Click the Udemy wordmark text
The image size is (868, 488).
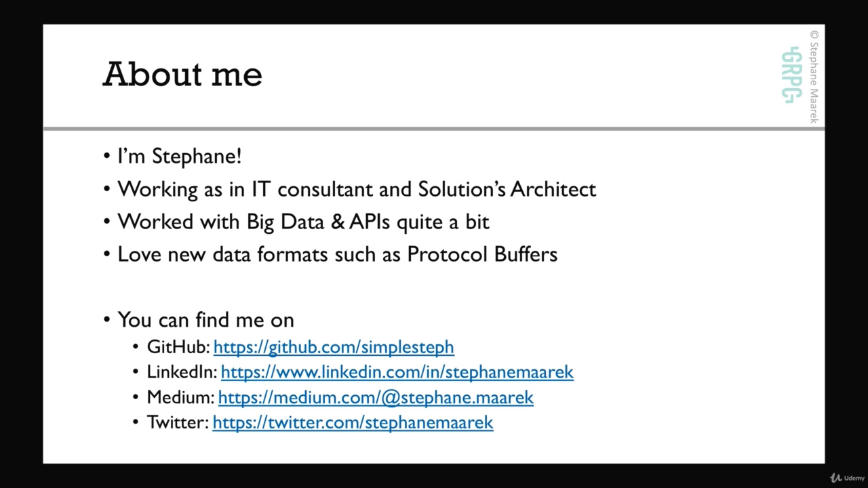click(x=854, y=478)
